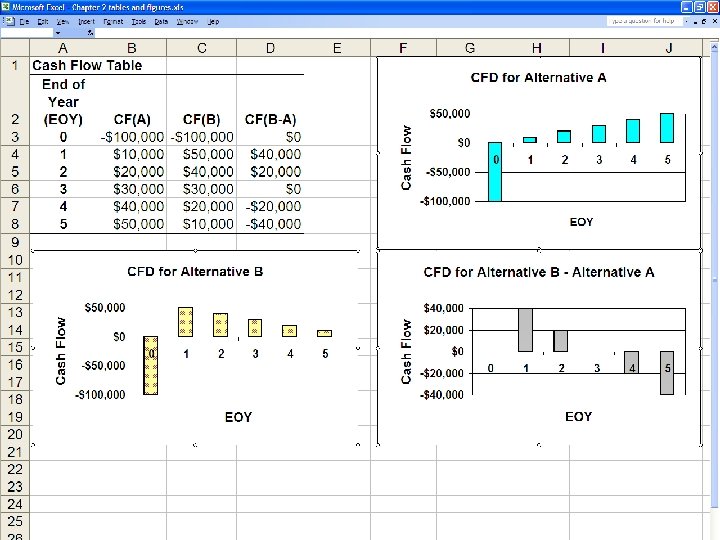Image resolution: width=720 pixels, height=540 pixels.
Task: Select the $50,000 cell in CF(B) column
Action: pyautogui.click(x=202, y=154)
